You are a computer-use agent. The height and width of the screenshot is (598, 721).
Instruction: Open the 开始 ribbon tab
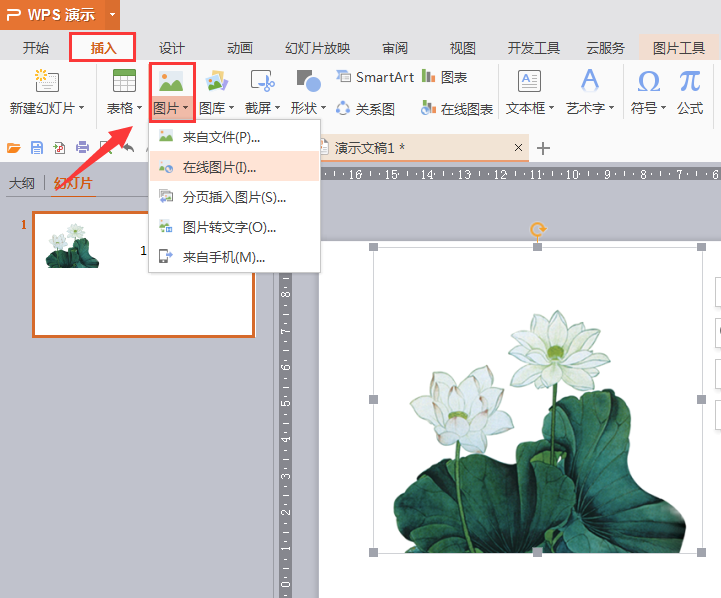pos(36,48)
